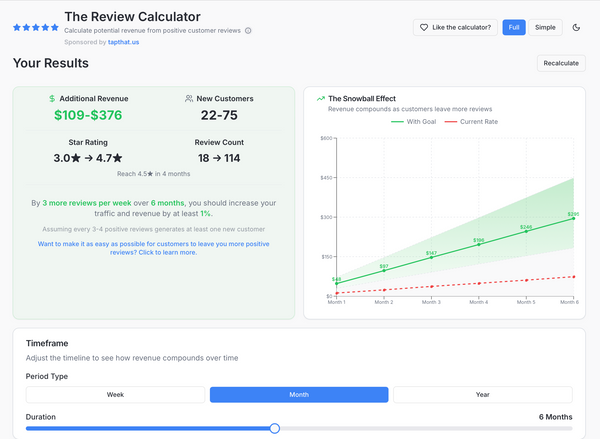Viewport: 600px width, 439px height.
Task: Click the Snowball Effect trend icon
Action: click(320, 99)
